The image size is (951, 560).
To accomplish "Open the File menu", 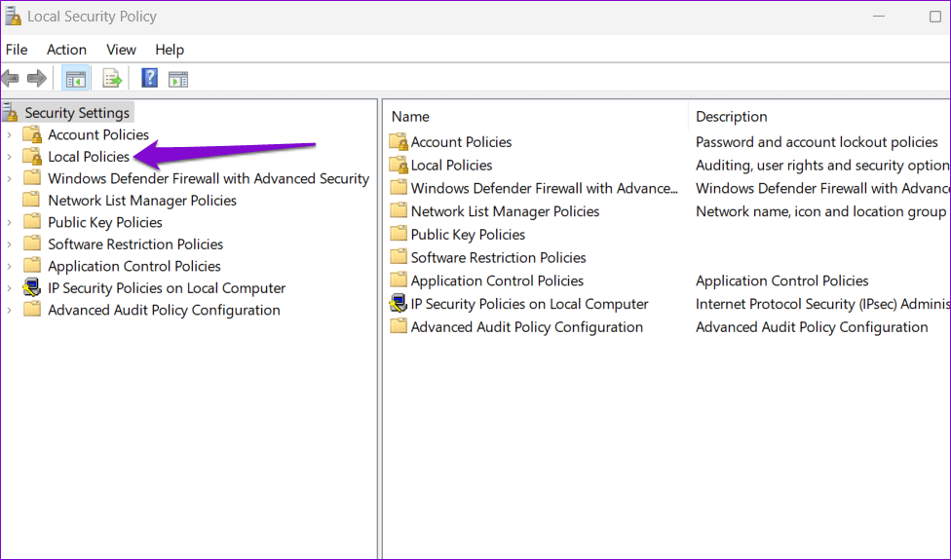I will coord(17,50).
